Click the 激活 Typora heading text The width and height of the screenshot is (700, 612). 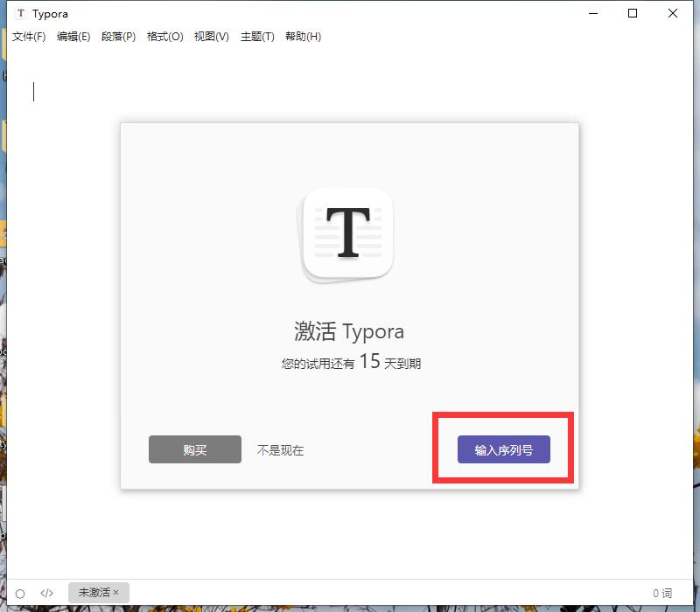point(349,331)
